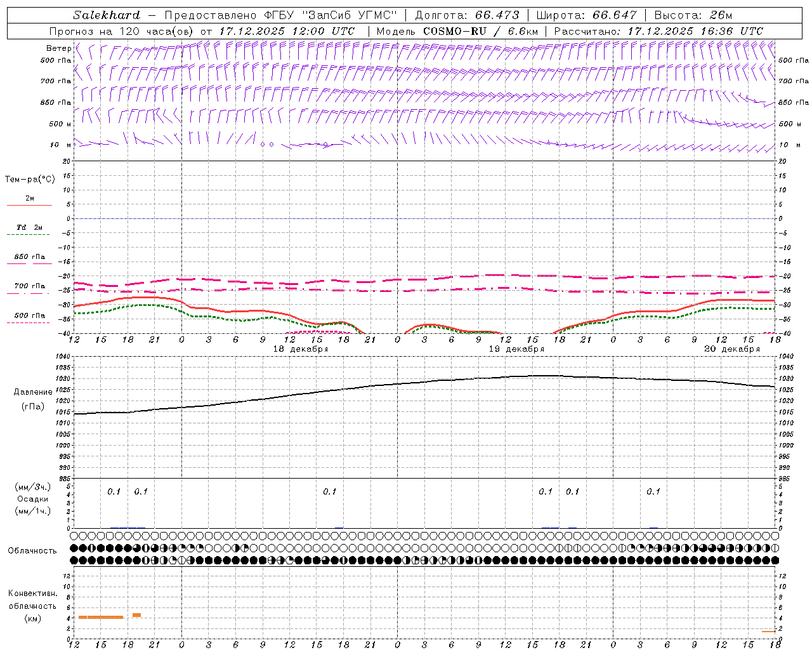Select the text Предоставлено ФГБУ "ЗапСиб УГМС"
The image size is (812, 650).
280,15
